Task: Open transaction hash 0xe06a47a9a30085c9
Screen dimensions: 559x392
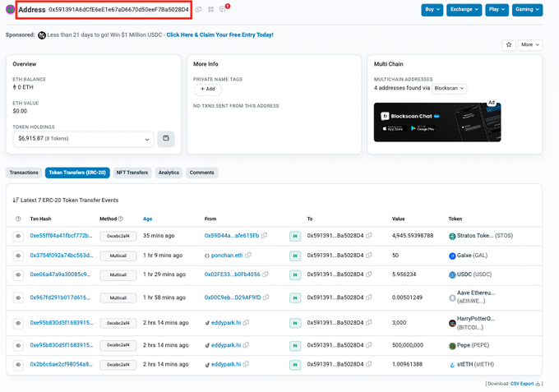Action: [x=60, y=274]
